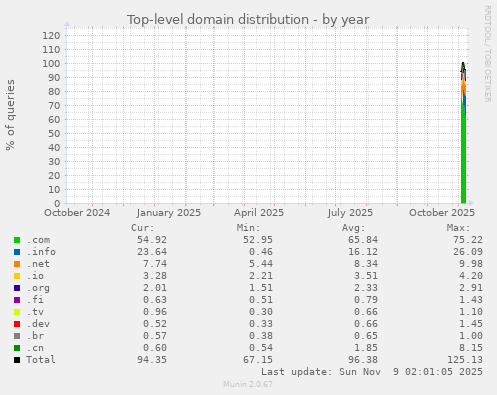Click .com max value 75.22

[x=468, y=240]
